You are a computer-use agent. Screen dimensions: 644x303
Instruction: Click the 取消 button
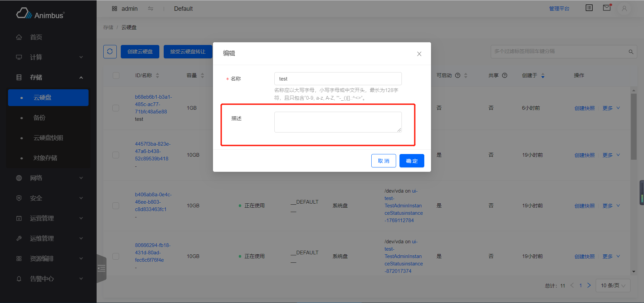(383, 161)
